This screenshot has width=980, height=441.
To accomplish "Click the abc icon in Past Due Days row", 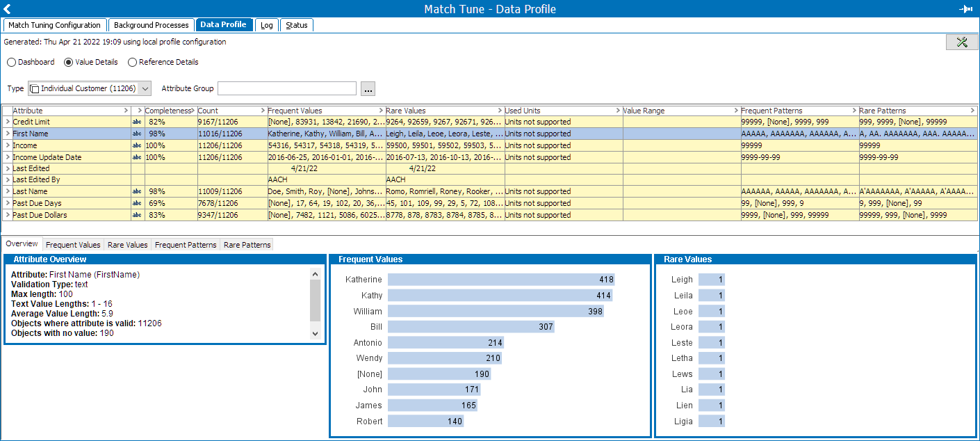I will click(136, 204).
